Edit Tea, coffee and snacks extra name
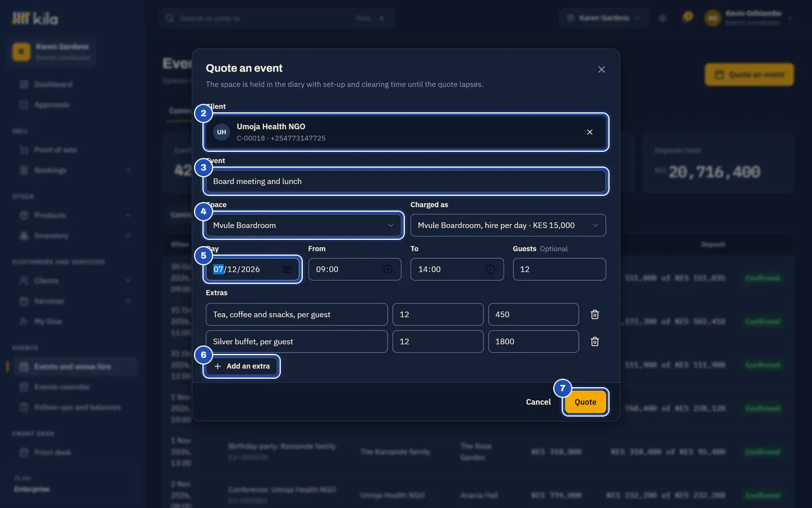Viewport: 812px width, 508px height. pyautogui.click(x=297, y=314)
